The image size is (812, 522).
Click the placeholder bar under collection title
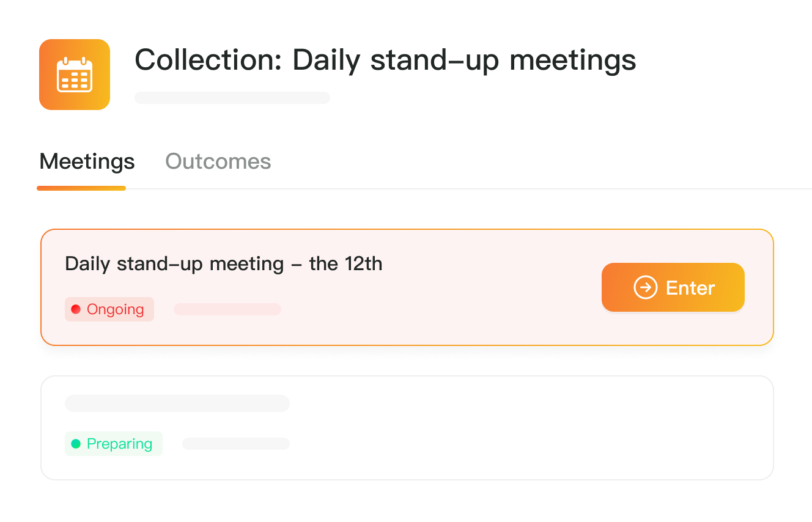[x=232, y=98]
